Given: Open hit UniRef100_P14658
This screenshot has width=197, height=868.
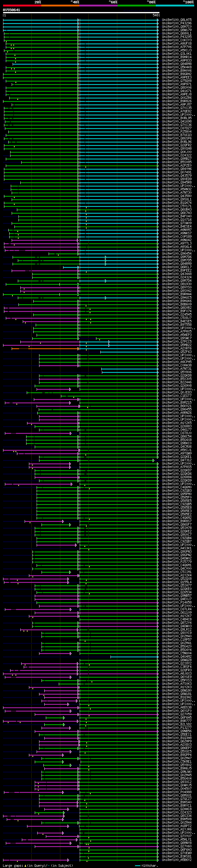Looking at the screenshot, I should coord(177,603).
